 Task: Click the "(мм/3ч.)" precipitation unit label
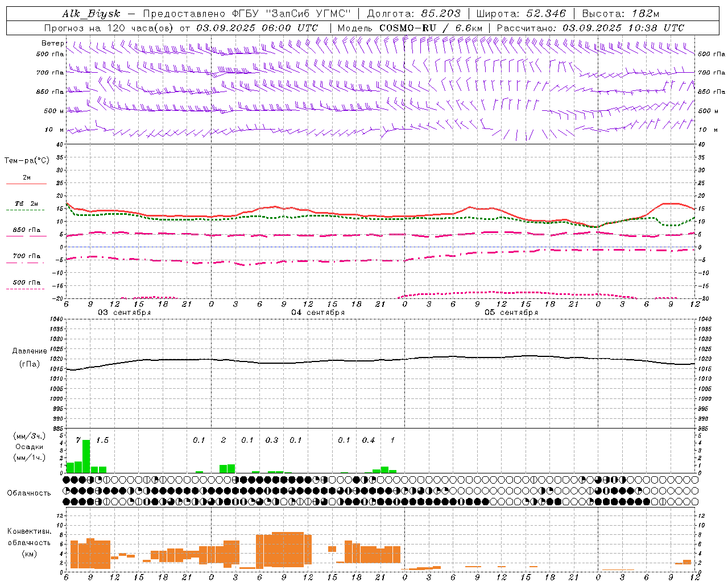29,436
